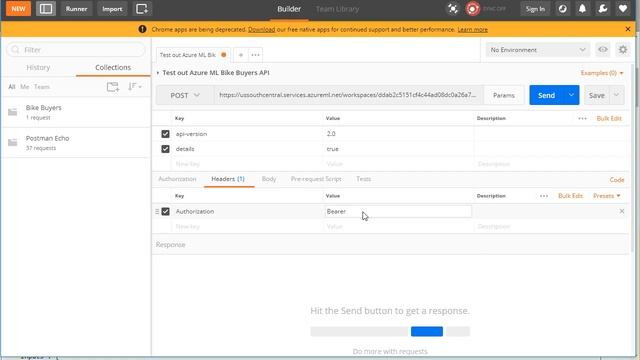Open the collection sort dropdown
Screen dimensions: 640x360
pyautogui.click(x=135, y=87)
